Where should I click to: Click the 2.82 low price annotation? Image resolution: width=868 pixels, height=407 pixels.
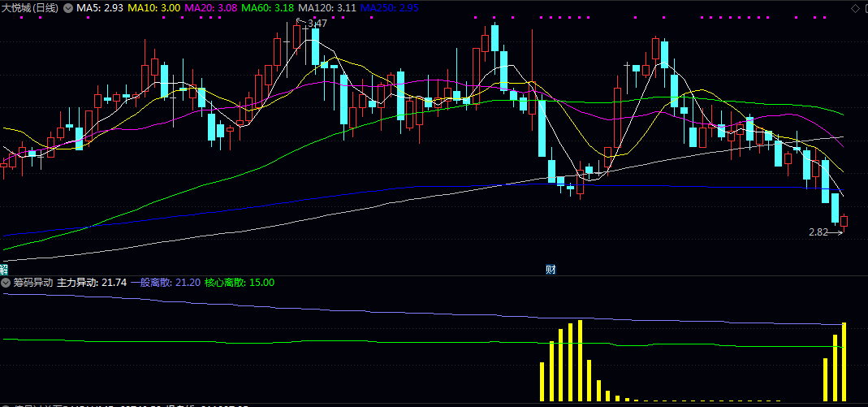click(x=818, y=232)
